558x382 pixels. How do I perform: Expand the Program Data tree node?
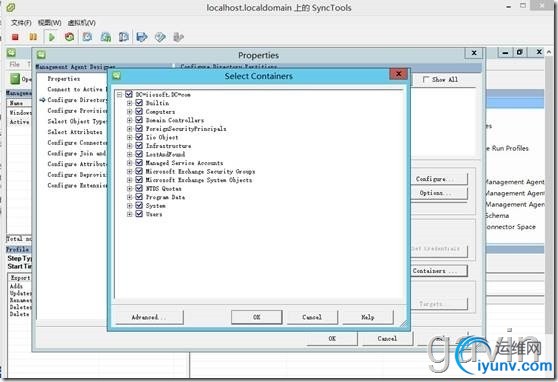click(130, 197)
